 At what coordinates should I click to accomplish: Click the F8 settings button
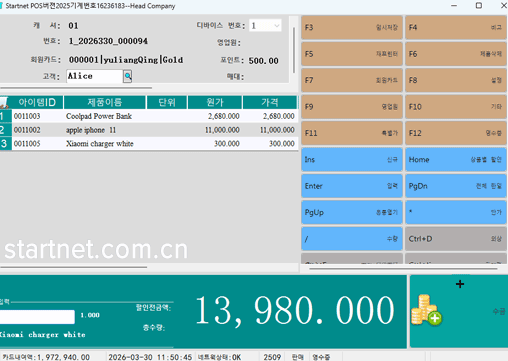[x=456, y=80]
